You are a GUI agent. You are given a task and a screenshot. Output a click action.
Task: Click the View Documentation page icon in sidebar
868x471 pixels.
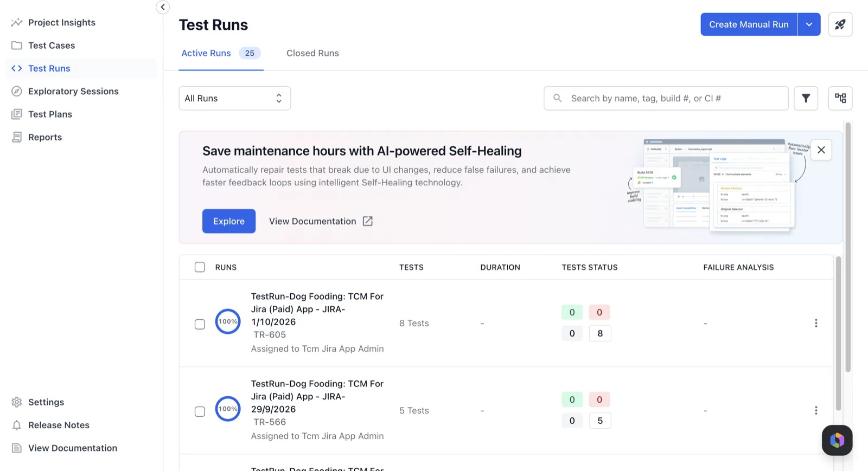pyautogui.click(x=17, y=448)
